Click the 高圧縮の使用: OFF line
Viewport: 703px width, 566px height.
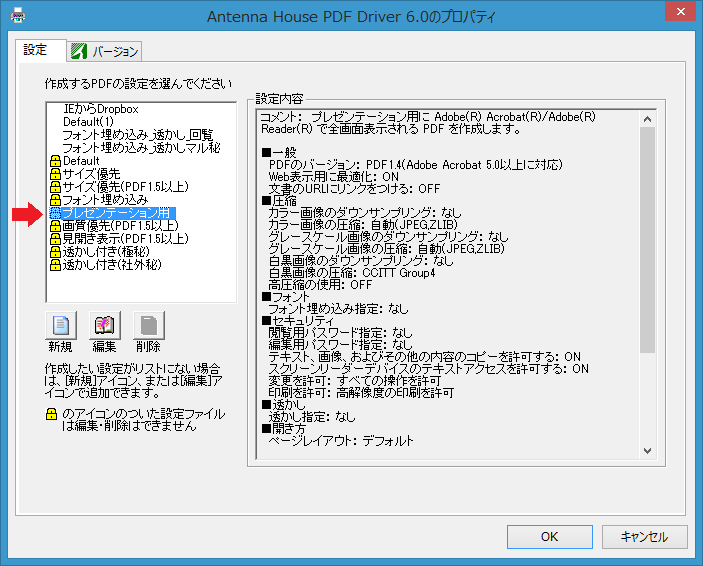(x=320, y=285)
